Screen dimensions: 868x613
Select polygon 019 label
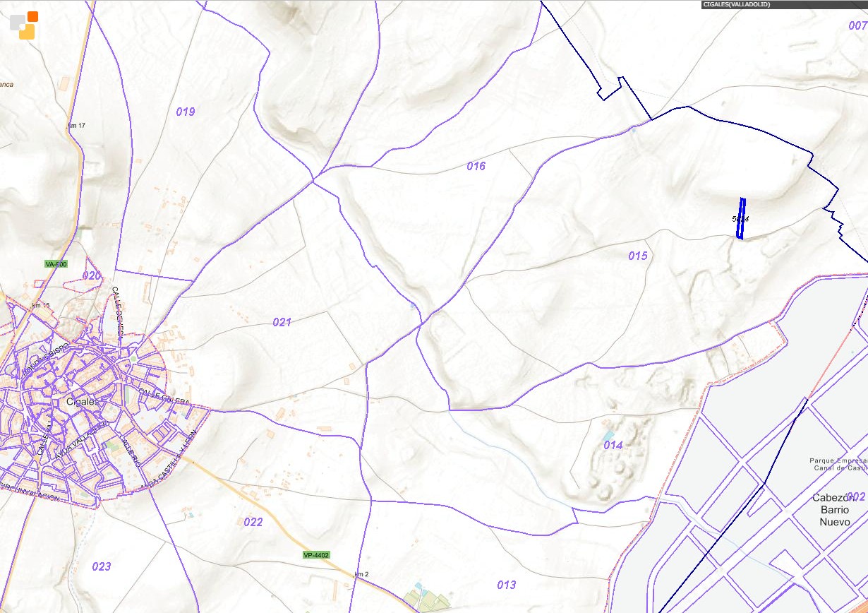(186, 112)
